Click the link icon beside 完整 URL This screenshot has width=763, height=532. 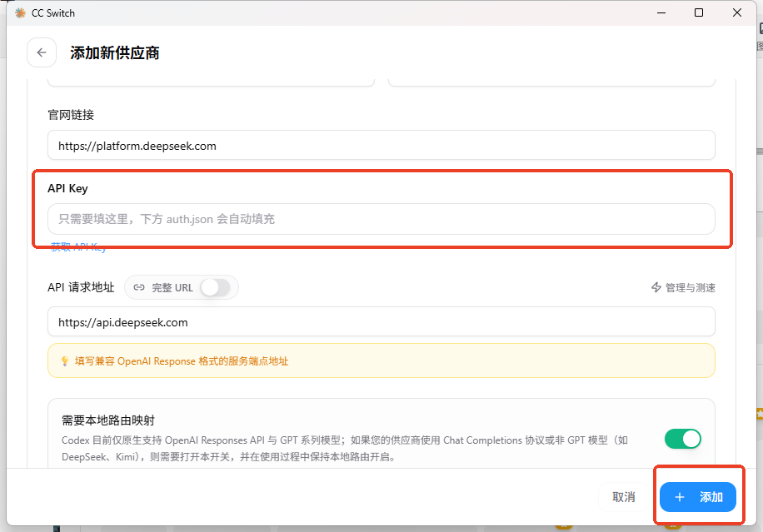139,287
